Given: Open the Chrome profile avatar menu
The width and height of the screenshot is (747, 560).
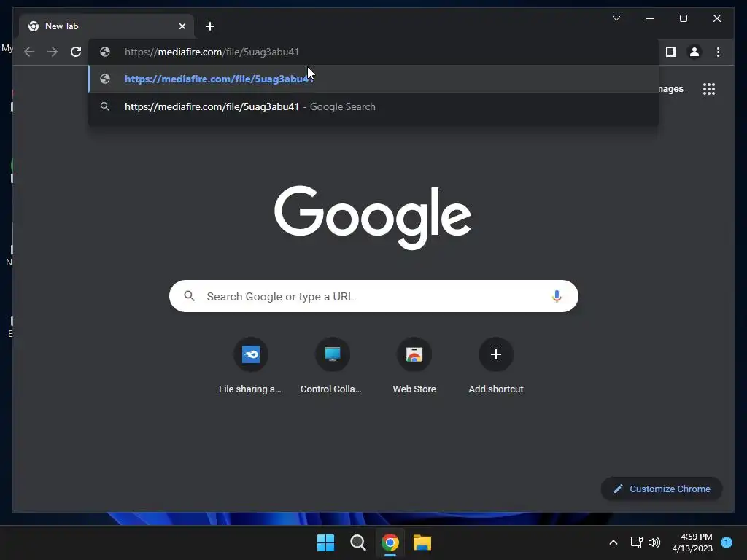Looking at the screenshot, I should 694,52.
